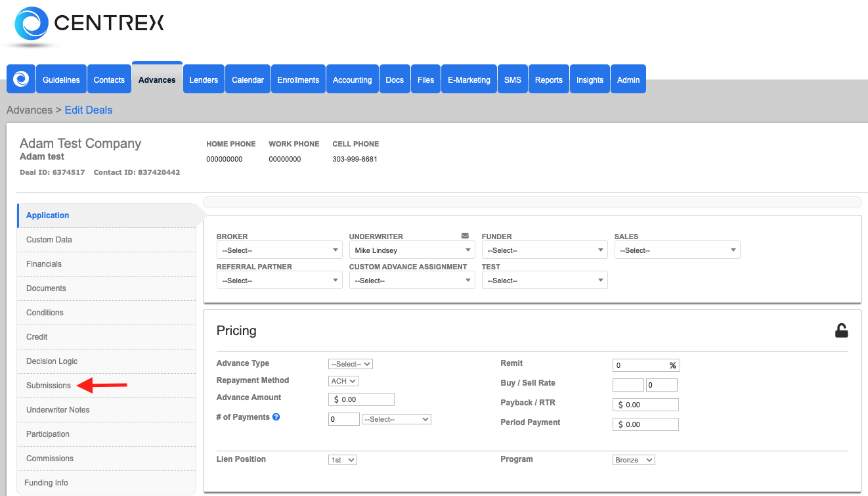Click the unlock icon in the Pricing panel
This screenshot has height=496, width=868.
[x=842, y=330]
